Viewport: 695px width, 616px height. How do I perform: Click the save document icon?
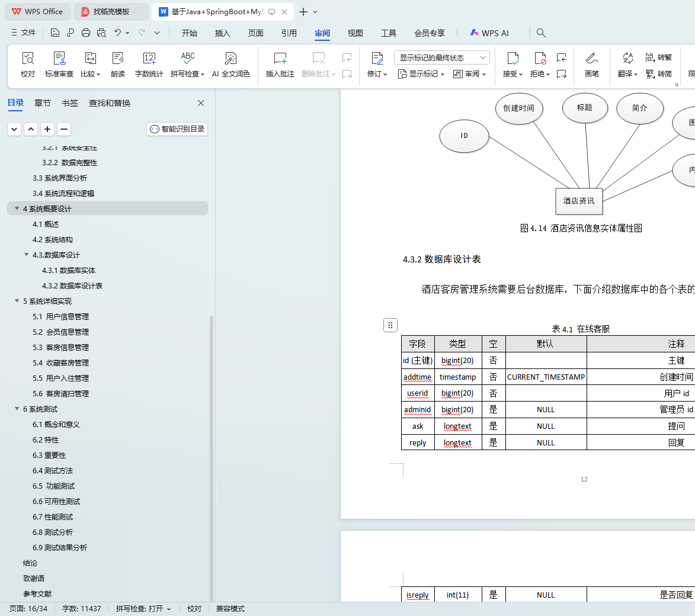pos(55,33)
